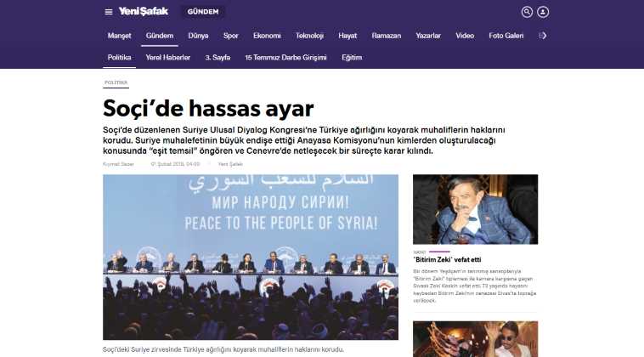Open the Bitirim Zeki portrait thumbnail
Screen dimensions: 644x357
(x=475, y=209)
